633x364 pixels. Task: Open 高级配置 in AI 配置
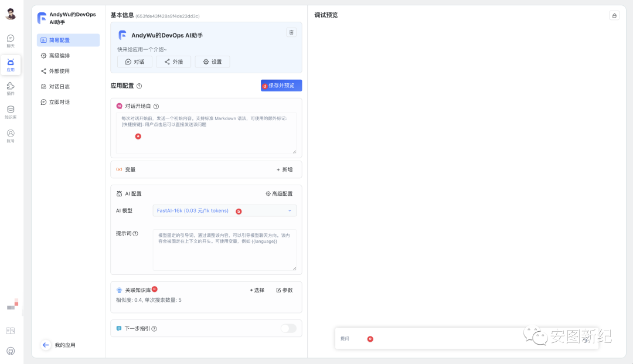point(279,193)
